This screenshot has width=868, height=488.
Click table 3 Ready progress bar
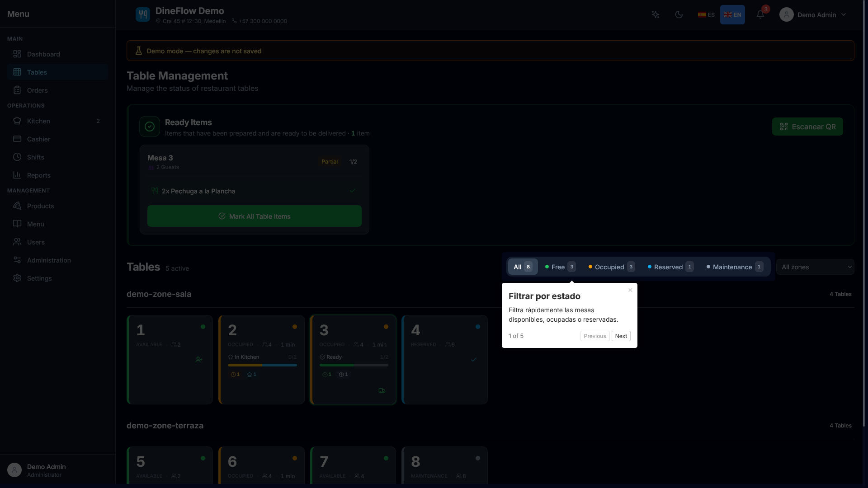pyautogui.click(x=354, y=365)
